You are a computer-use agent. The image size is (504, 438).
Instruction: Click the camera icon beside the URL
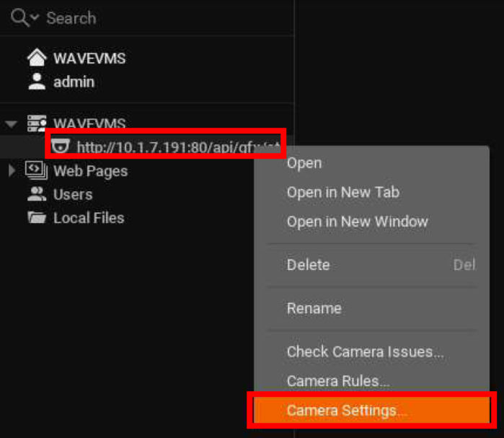tap(61, 146)
